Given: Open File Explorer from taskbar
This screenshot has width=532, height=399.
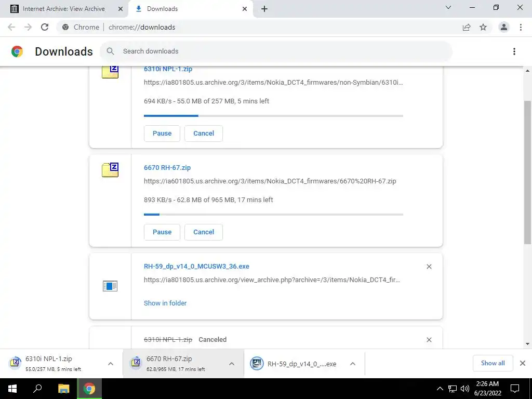Looking at the screenshot, I should (63, 389).
